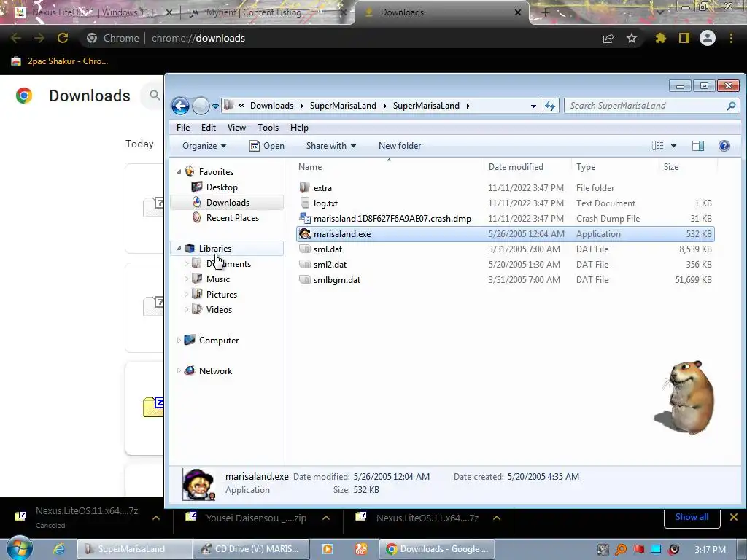Screen dimensions: 747x560
Task: Click the Windows Start orb
Action: 19,548
